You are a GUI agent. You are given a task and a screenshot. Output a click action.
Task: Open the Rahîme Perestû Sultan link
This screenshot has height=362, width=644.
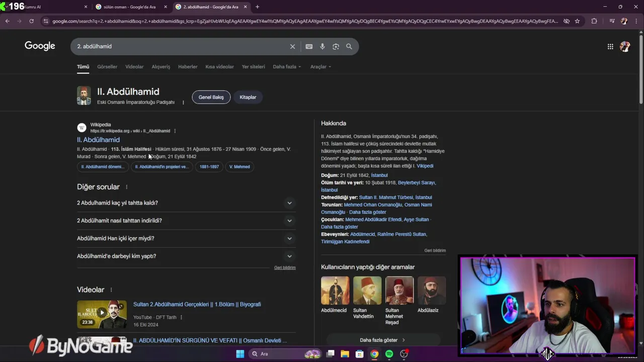click(403, 234)
